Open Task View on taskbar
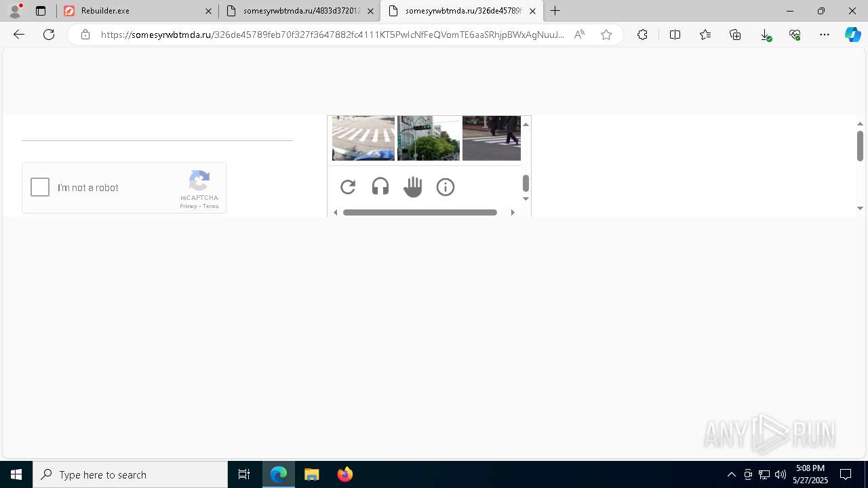Image resolution: width=868 pixels, height=488 pixels. (244, 474)
